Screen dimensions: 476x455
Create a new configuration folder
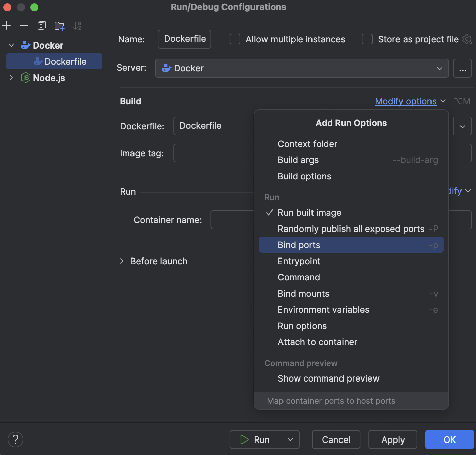point(59,25)
